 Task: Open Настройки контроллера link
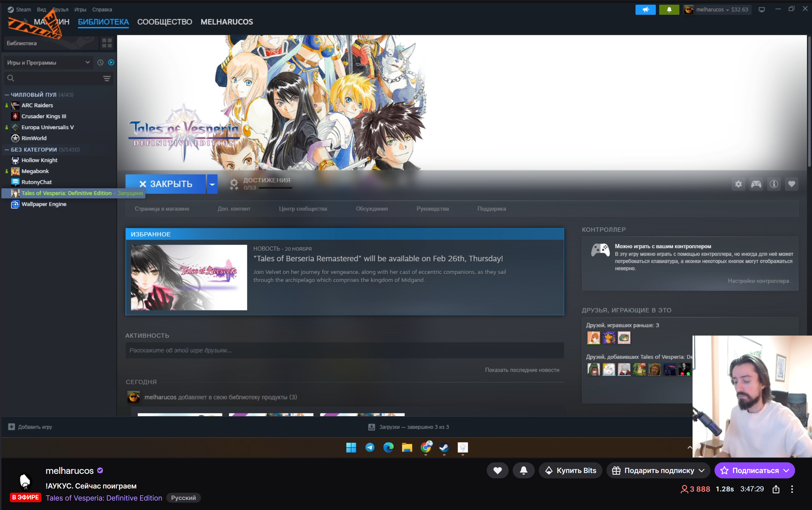tap(758, 281)
